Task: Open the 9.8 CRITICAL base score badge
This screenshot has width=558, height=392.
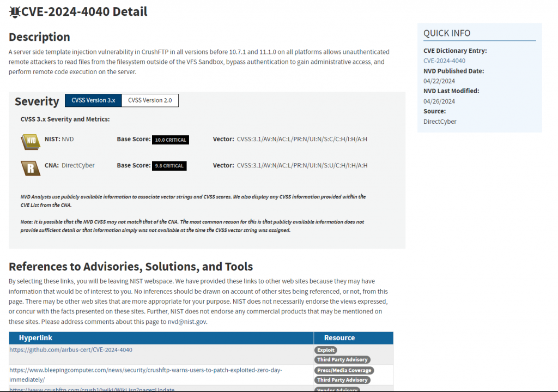Action: pyautogui.click(x=169, y=166)
